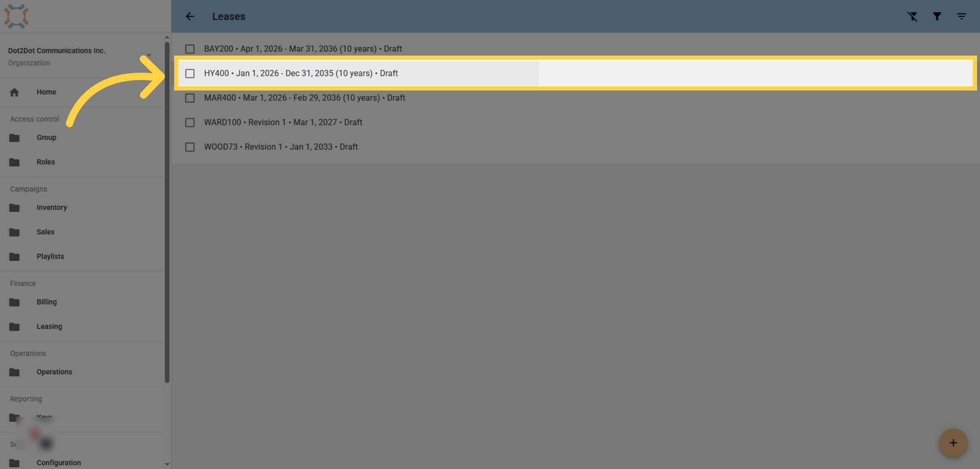Click the sidebar scroll up arrow
Viewport: 980px width, 469px height.
click(x=167, y=37)
